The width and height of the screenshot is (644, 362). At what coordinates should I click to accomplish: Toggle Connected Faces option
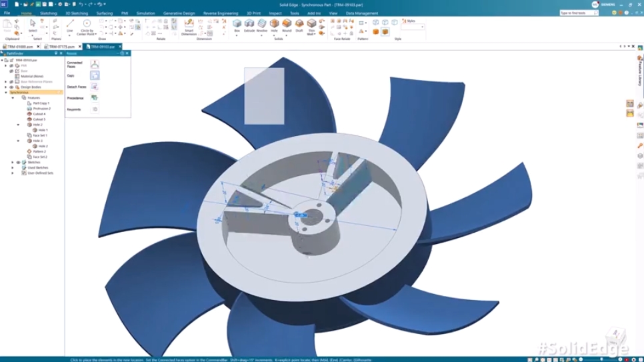95,64
